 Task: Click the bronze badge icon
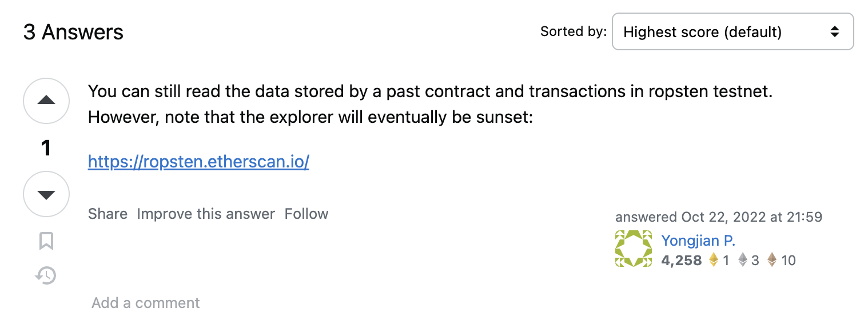772,261
